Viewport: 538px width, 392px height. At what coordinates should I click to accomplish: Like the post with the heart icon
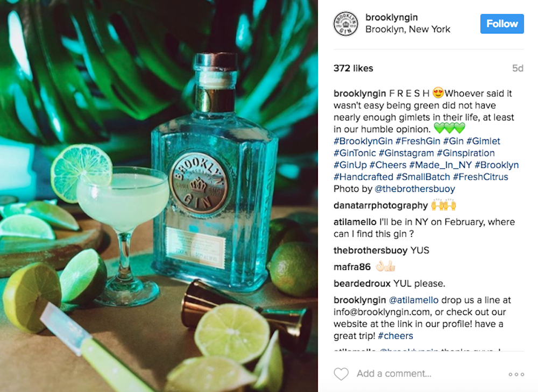[x=341, y=374]
